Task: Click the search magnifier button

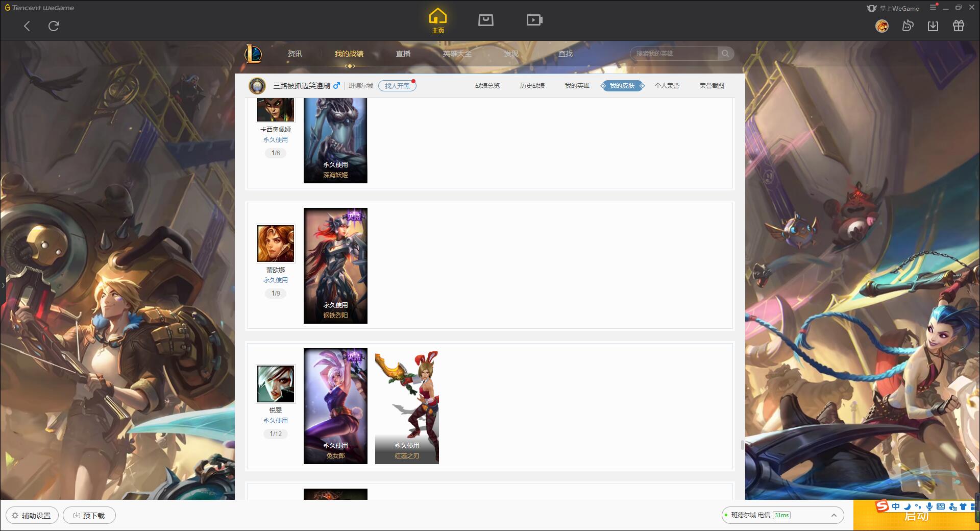Action: 725,54
